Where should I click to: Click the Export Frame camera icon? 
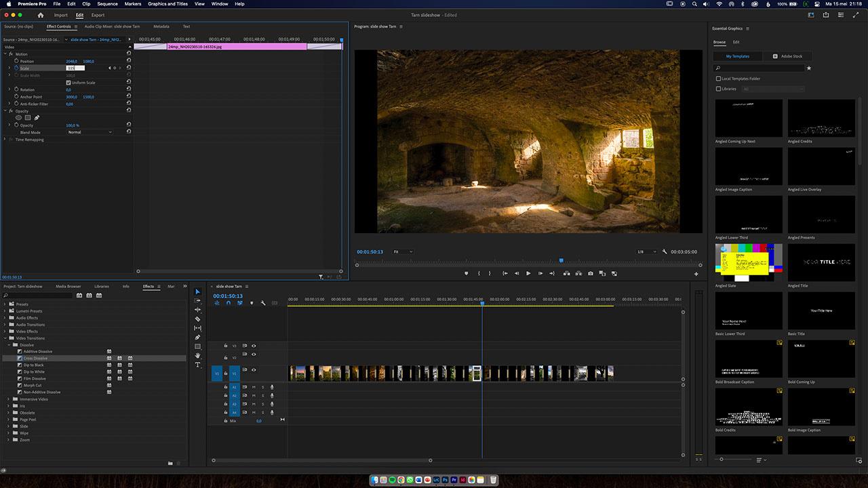tap(591, 273)
